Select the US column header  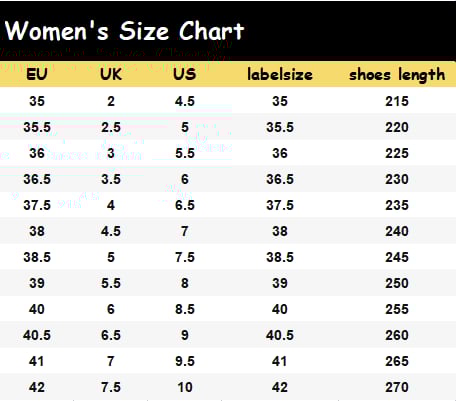click(185, 74)
